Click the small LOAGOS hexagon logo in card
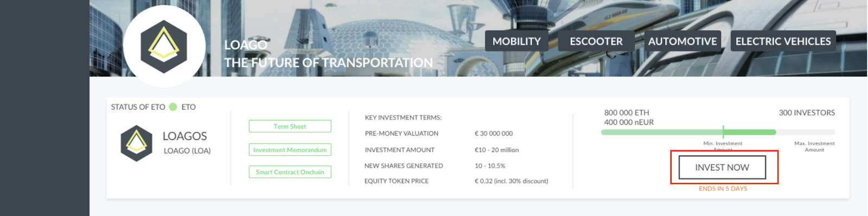The height and width of the screenshot is (216, 868). [136, 143]
